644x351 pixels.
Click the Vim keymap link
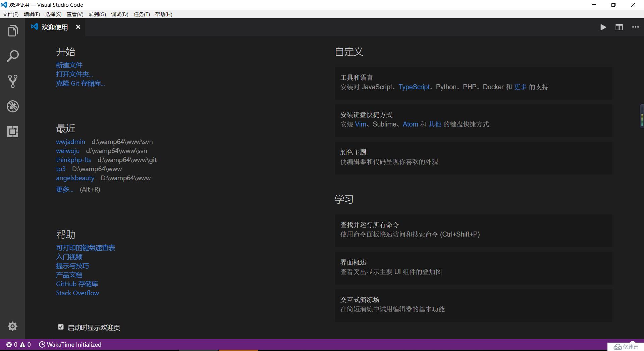(x=361, y=124)
